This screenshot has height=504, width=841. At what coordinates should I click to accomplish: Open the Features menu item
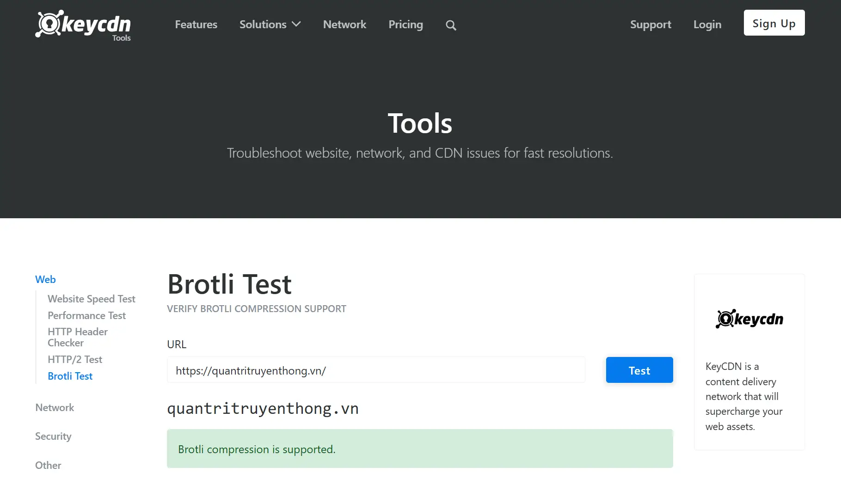(196, 25)
